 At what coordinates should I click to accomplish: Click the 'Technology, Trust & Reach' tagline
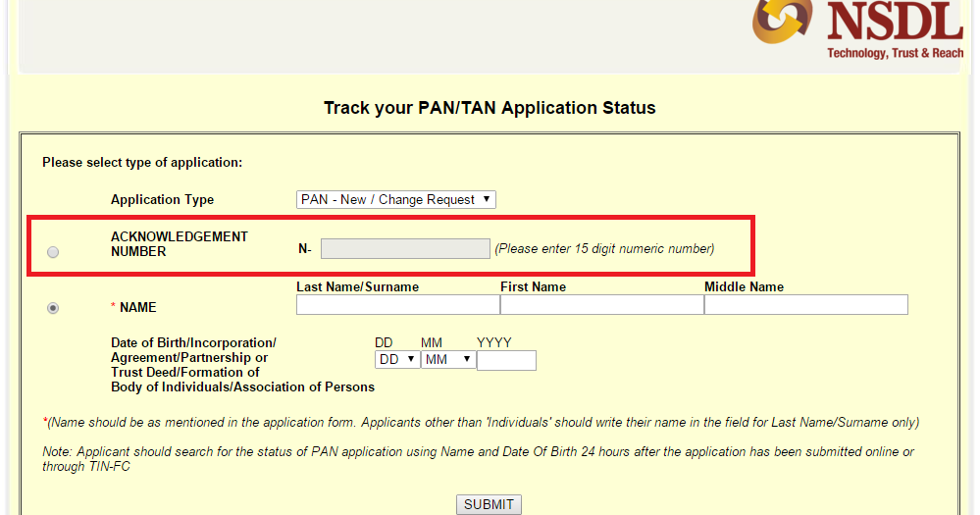coord(895,53)
